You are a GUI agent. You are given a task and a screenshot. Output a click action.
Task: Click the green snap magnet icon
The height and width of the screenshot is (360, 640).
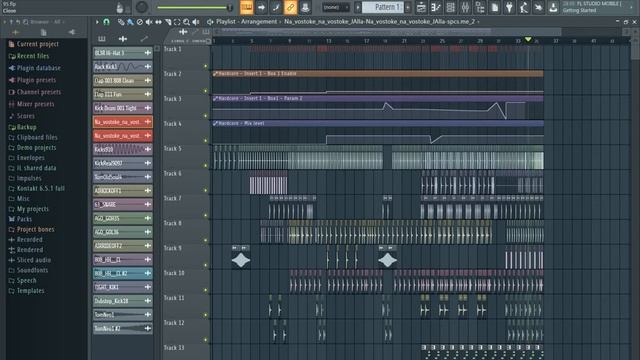[107, 22]
